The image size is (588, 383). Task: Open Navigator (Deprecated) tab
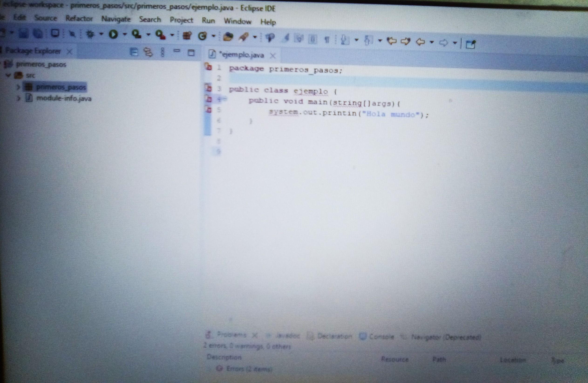click(x=441, y=337)
